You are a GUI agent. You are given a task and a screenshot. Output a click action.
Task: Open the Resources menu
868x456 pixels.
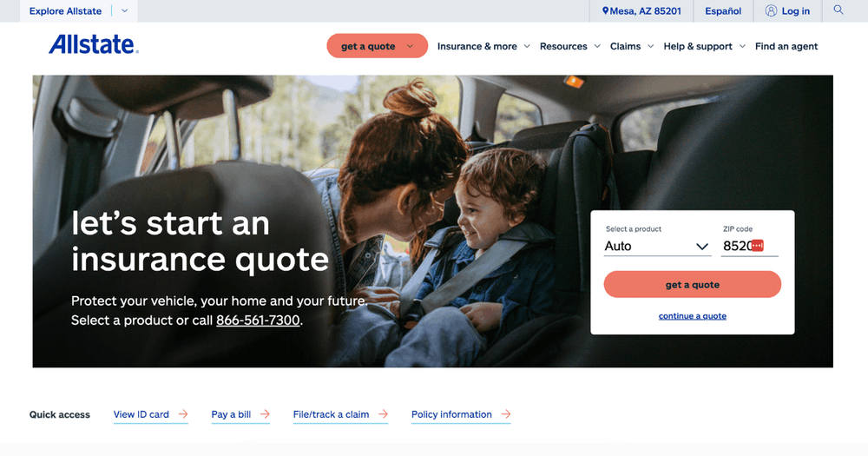tap(569, 47)
